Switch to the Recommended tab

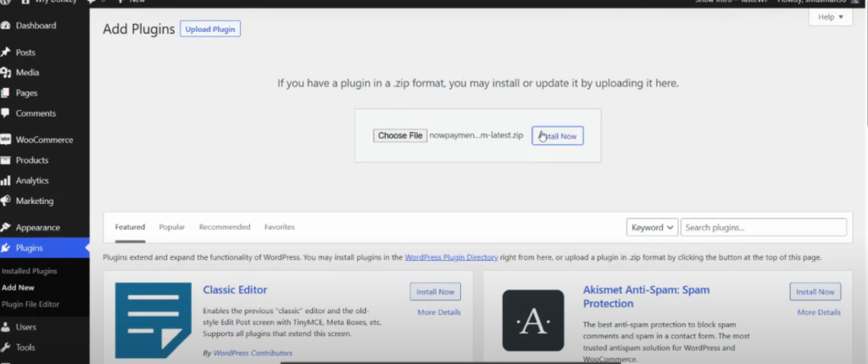pyautogui.click(x=225, y=227)
